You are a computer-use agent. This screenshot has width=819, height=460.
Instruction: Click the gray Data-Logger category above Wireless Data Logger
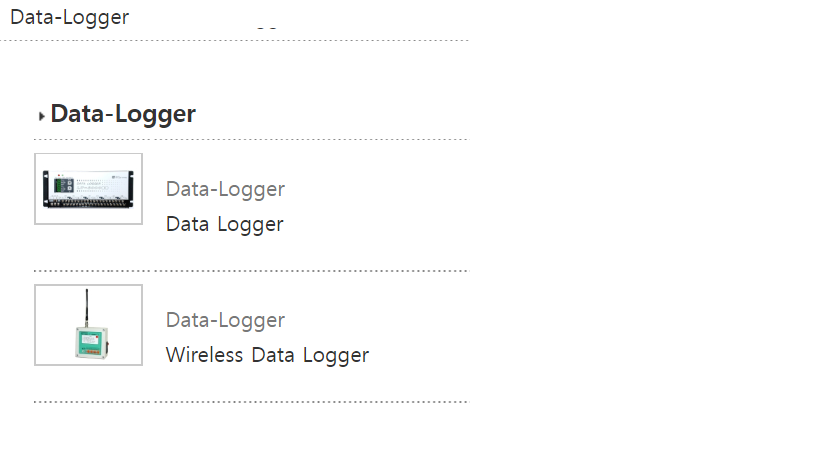225,320
